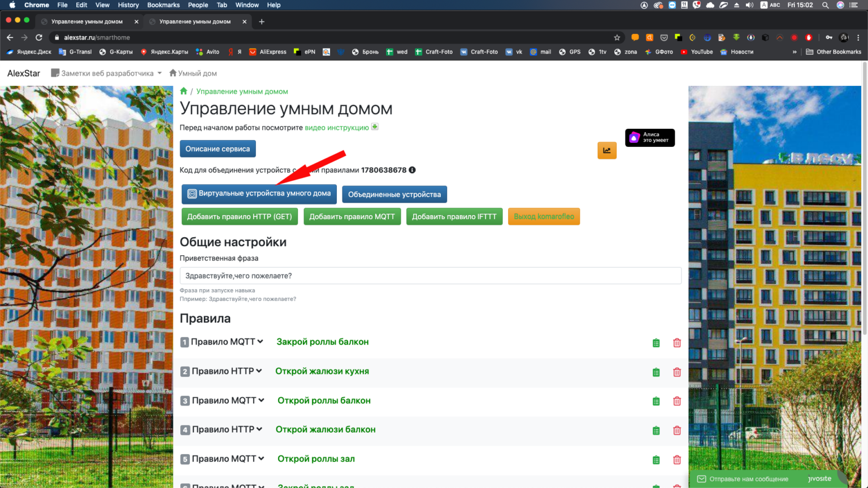Open the View menu
This screenshot has width=868, height=488.
(102, 5)
